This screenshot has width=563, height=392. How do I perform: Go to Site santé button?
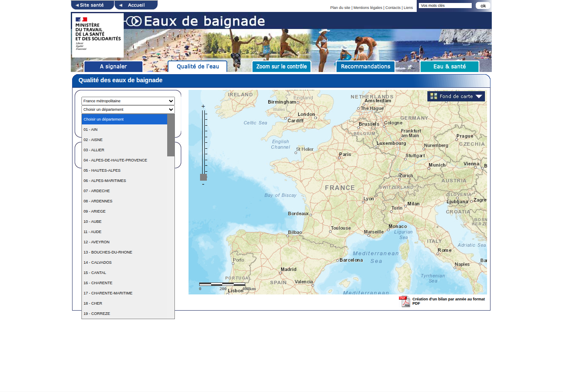[x=92, y=5]
